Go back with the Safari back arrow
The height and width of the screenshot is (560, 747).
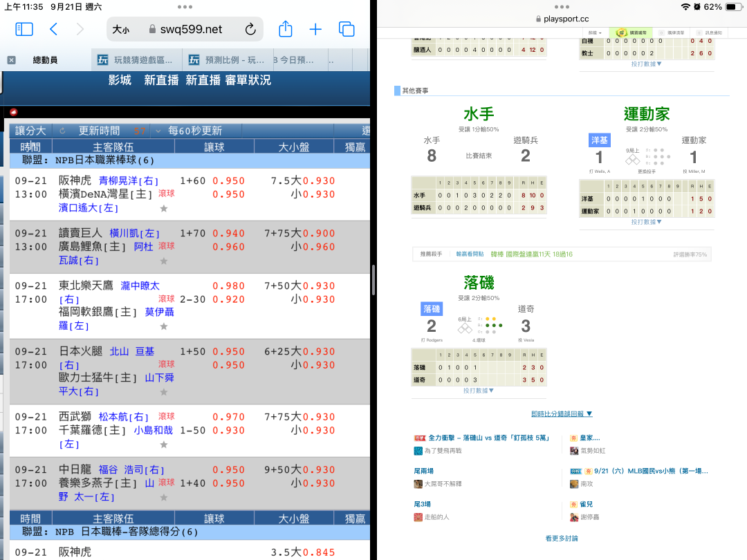click(53, 29)
